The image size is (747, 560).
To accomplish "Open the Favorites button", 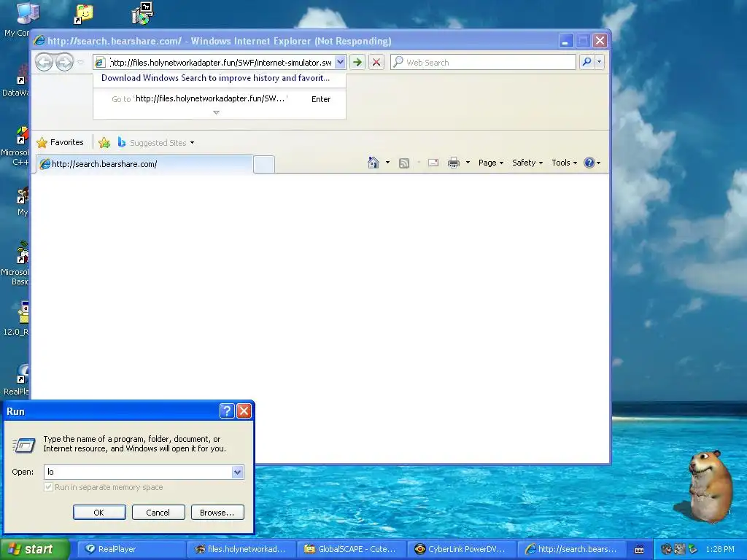I will tap(60, 142).
